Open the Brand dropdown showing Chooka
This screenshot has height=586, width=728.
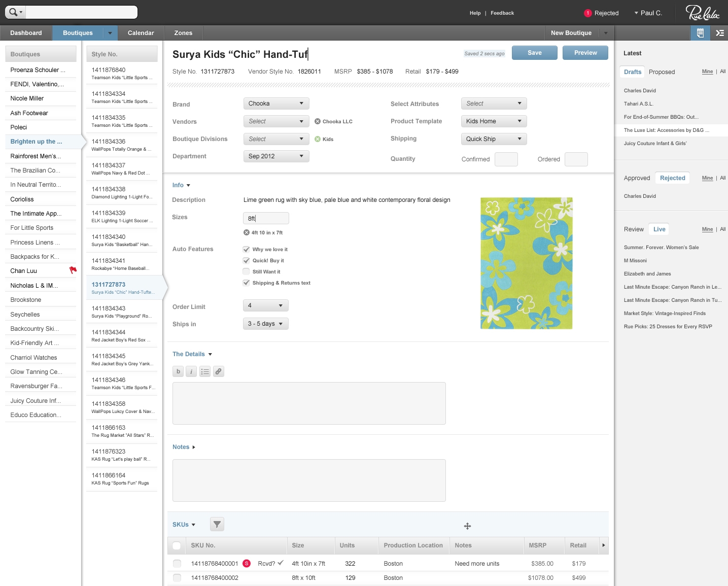point(276,104)
